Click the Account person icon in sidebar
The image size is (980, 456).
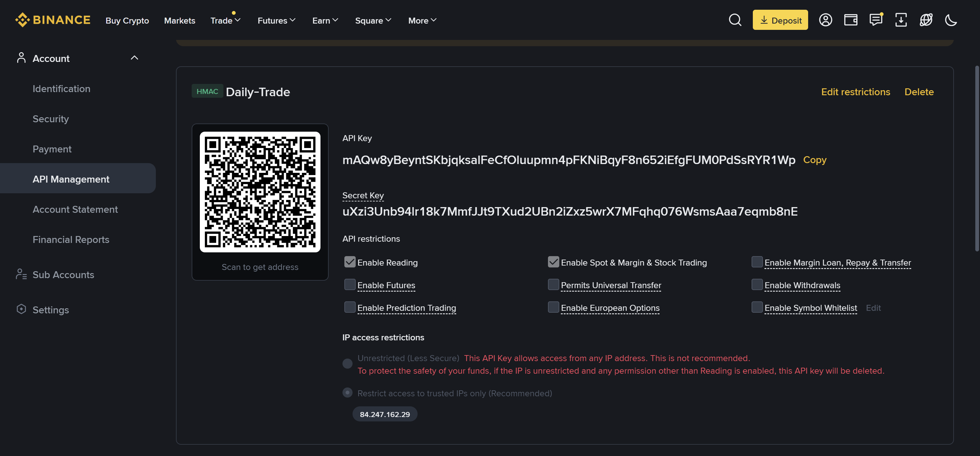point(21,58)
